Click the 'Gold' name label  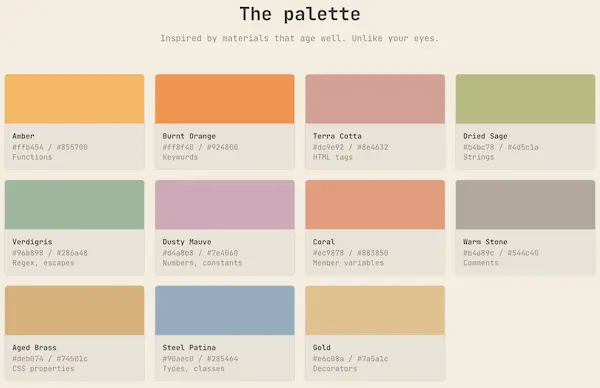(321, 347)
